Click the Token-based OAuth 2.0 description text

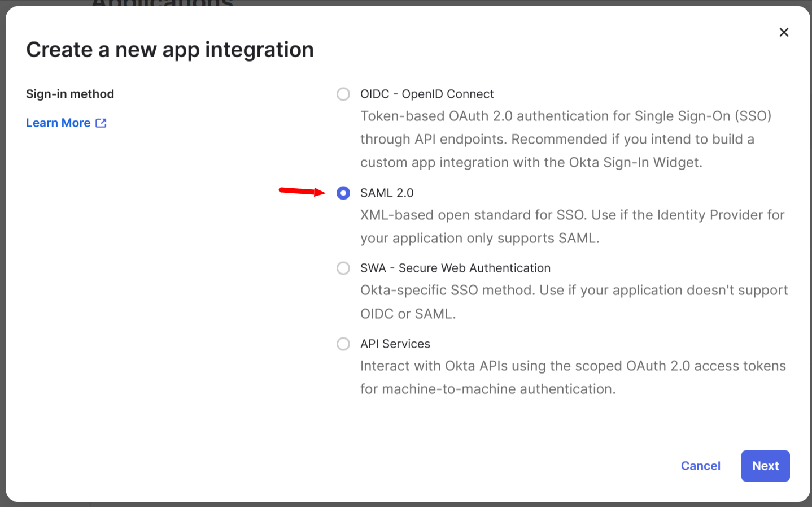(566, 139)
